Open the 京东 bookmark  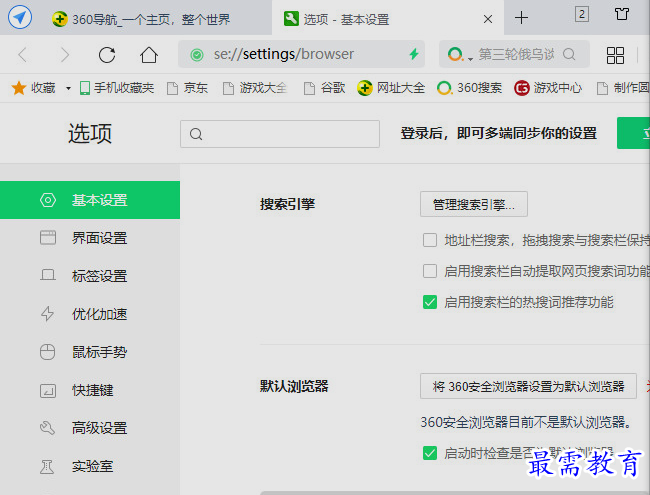[x=187, y=88]
